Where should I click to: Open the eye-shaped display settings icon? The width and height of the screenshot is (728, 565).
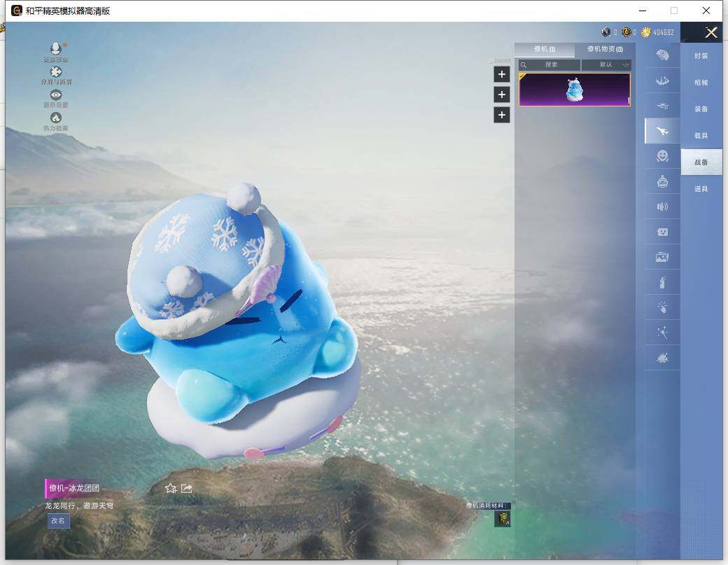tap(56, 95)
